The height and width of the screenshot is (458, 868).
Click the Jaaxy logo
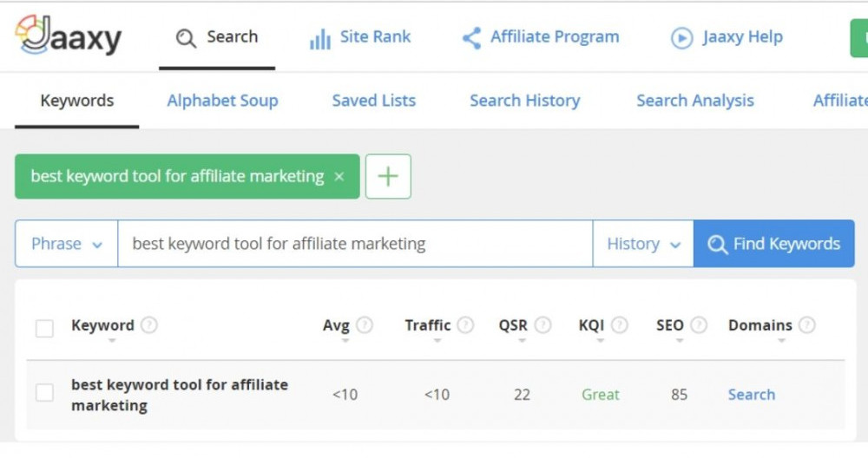[68, 35]
